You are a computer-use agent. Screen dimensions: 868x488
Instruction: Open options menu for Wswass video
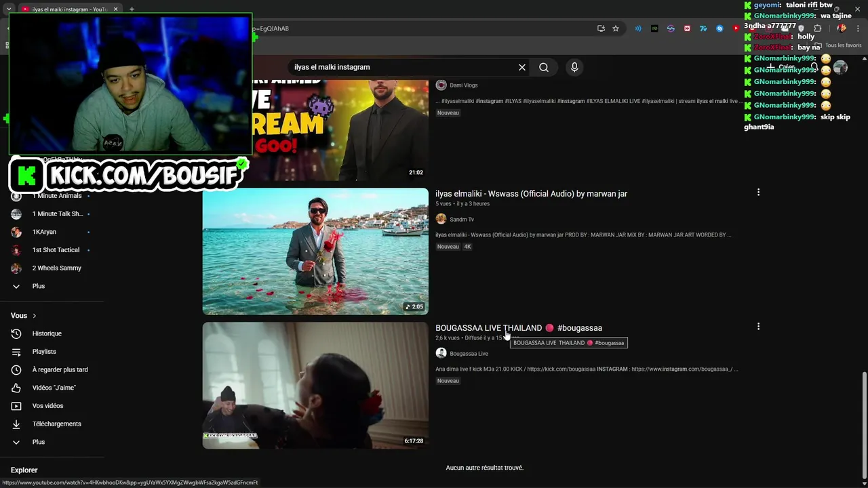coord(758,192)
